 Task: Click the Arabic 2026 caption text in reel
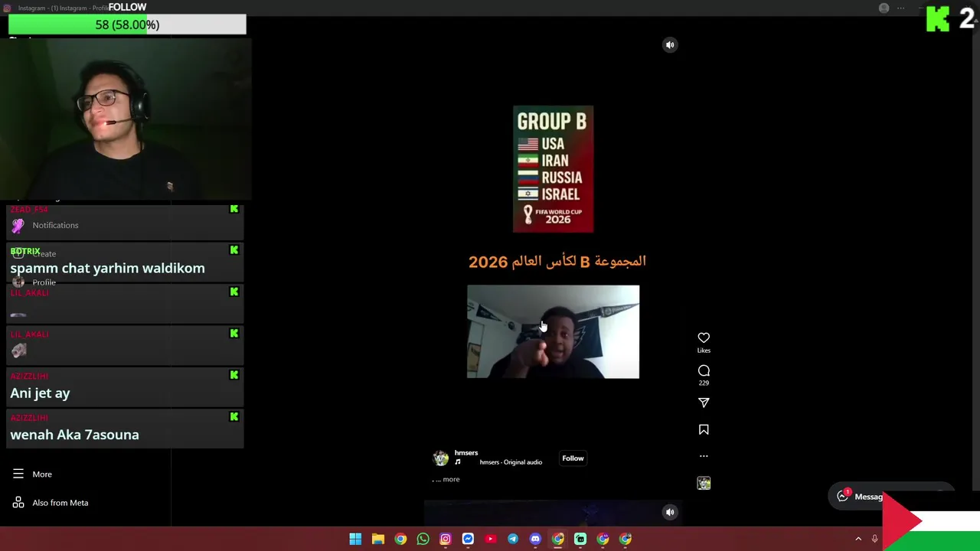pyautogui.click(x=557, y=262)
